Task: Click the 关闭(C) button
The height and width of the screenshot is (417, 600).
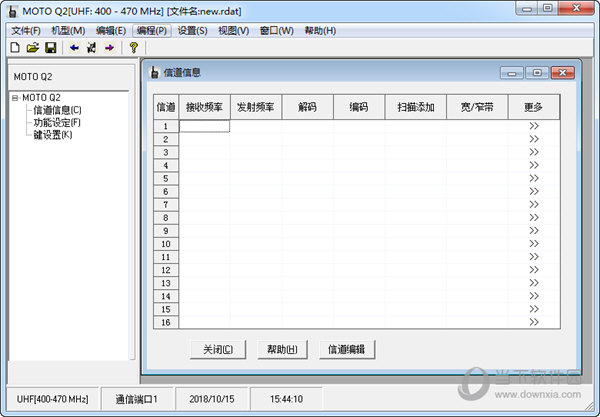Action: click(218, 349)
